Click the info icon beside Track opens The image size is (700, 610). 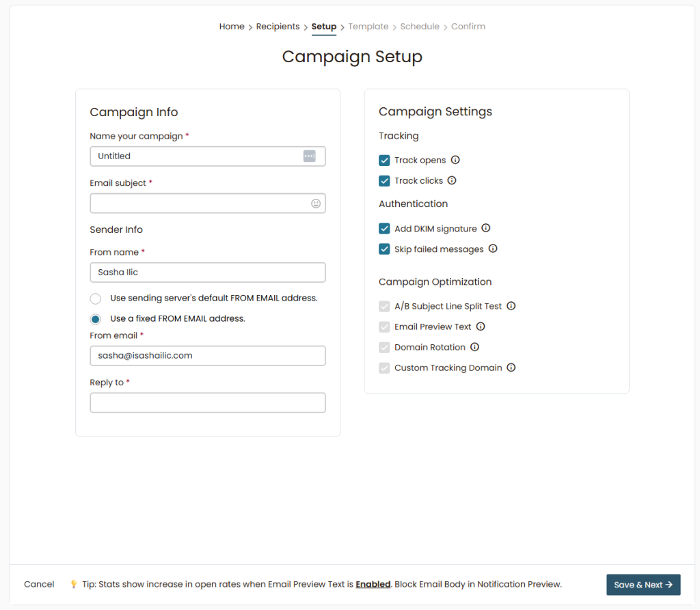coord(455,160)
